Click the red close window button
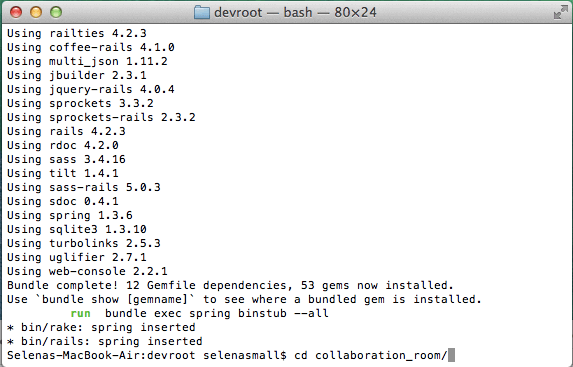The width and height of the screenshot is (573, 367). point(16,12)
